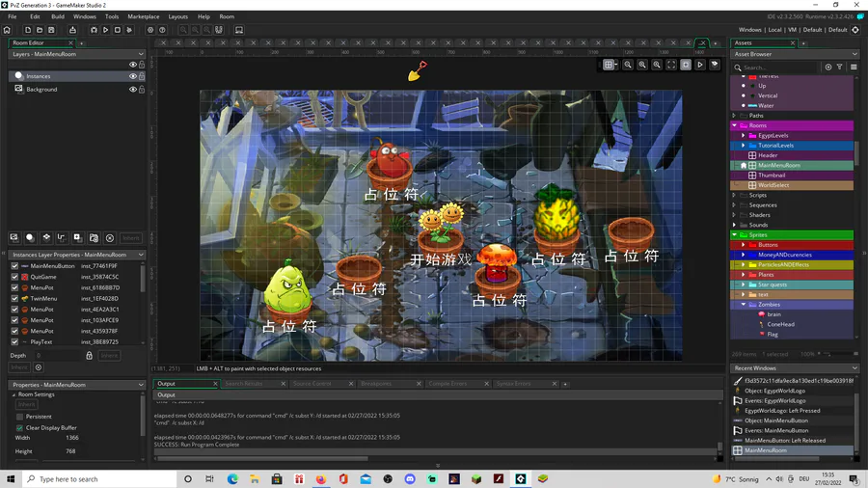Create a new background layer

(x=14, y=238)
